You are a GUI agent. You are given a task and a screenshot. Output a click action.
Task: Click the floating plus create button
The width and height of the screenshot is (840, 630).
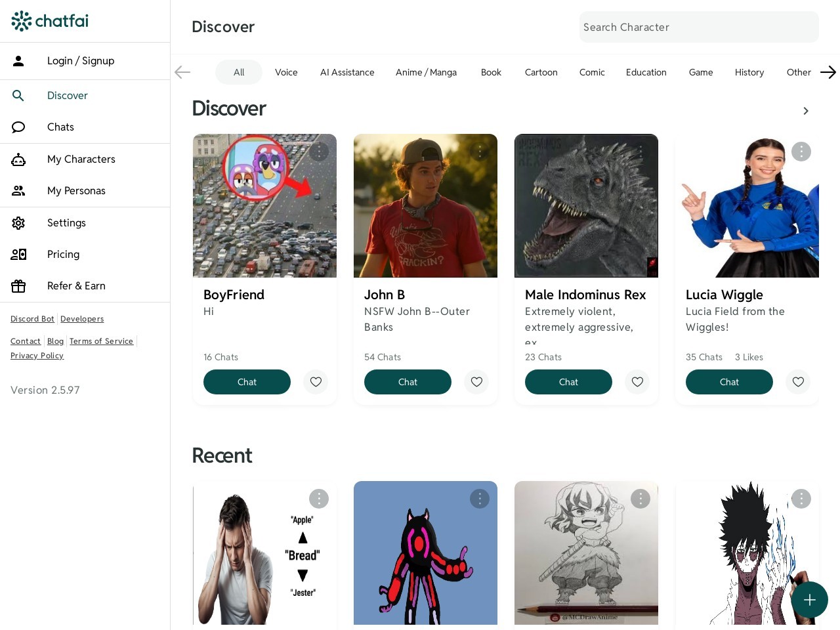click(x=809, y=600)
